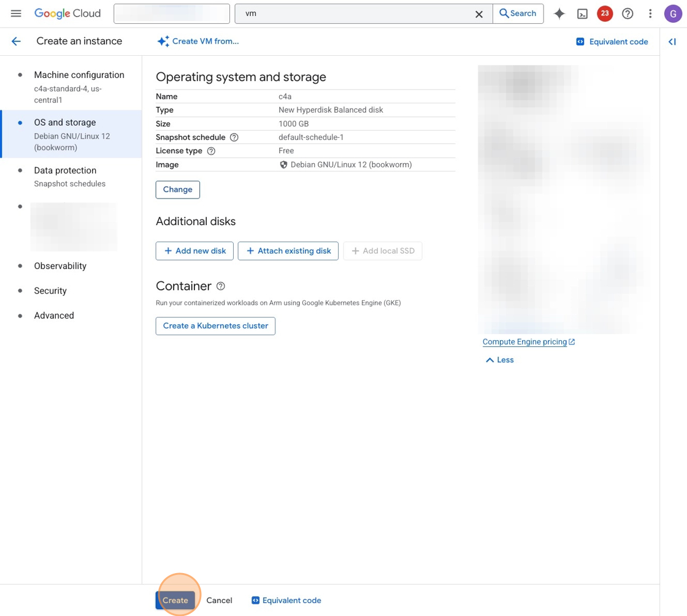
Task: Show help info for Container
Action: [221, 286]
